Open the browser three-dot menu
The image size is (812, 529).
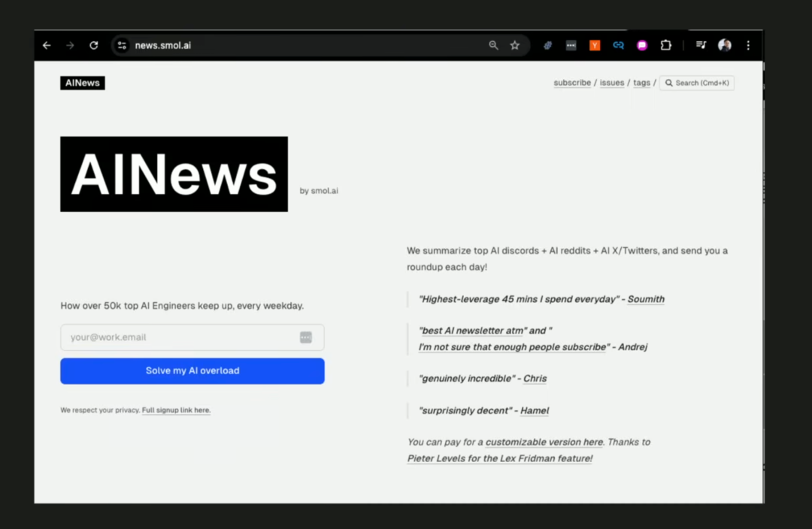tap(748, 46)
